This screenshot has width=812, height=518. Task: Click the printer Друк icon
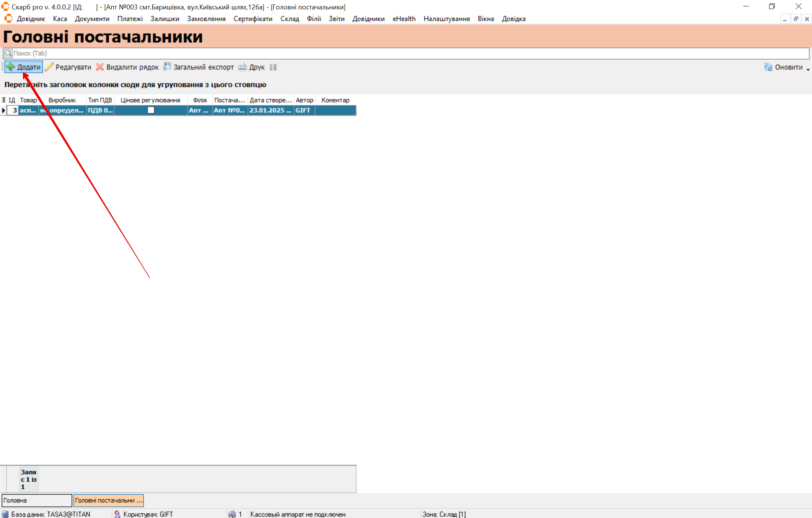coord(243,67)
